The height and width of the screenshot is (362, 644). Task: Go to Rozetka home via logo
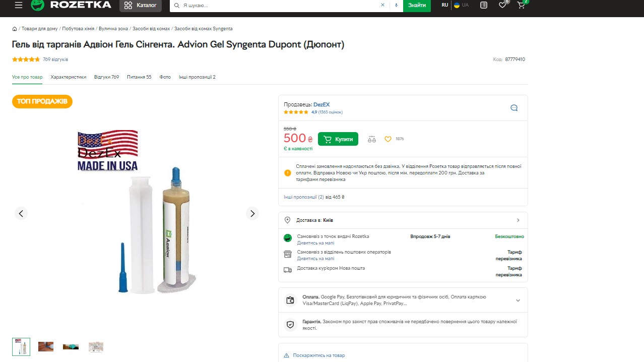[71, 5]
